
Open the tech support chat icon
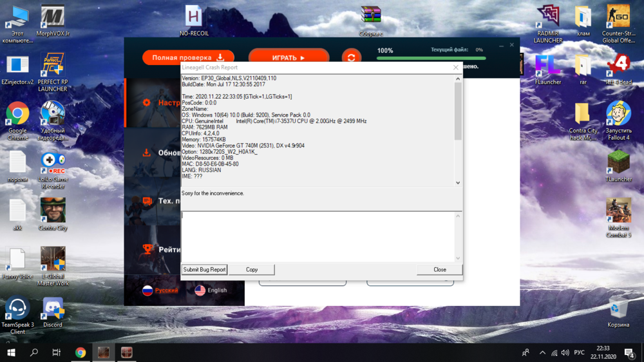147,201
